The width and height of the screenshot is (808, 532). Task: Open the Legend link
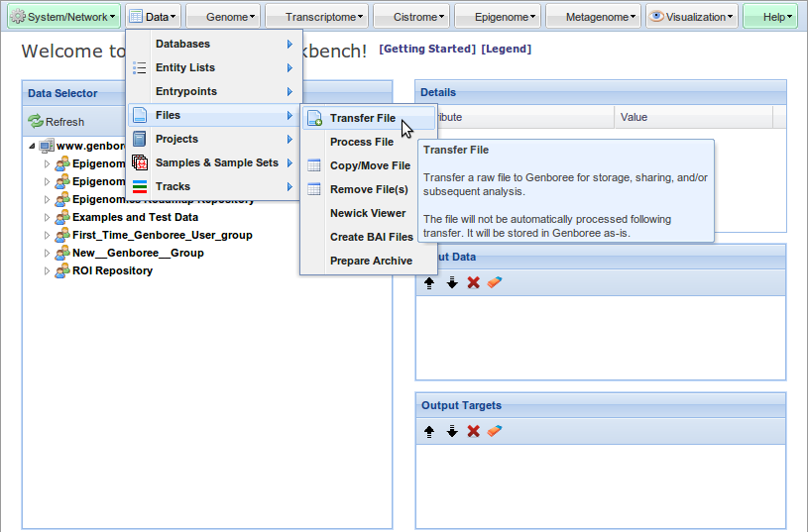(x=506, y=50)
